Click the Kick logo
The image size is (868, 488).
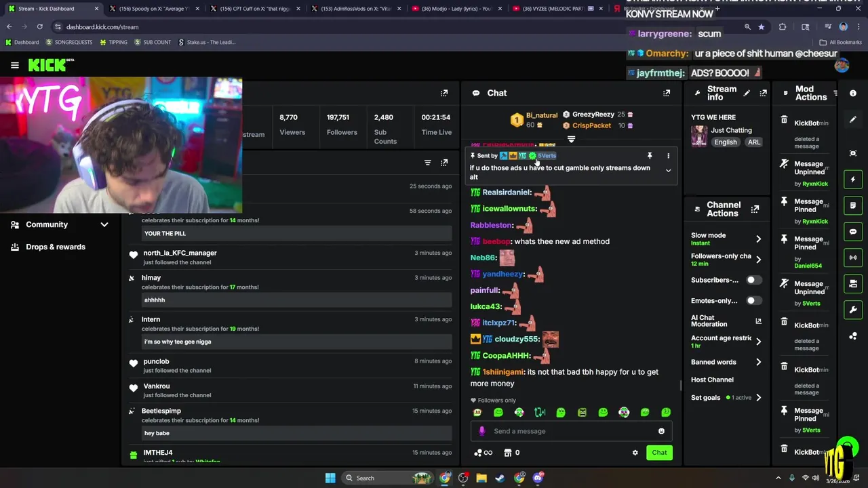(x=50, y=65)
